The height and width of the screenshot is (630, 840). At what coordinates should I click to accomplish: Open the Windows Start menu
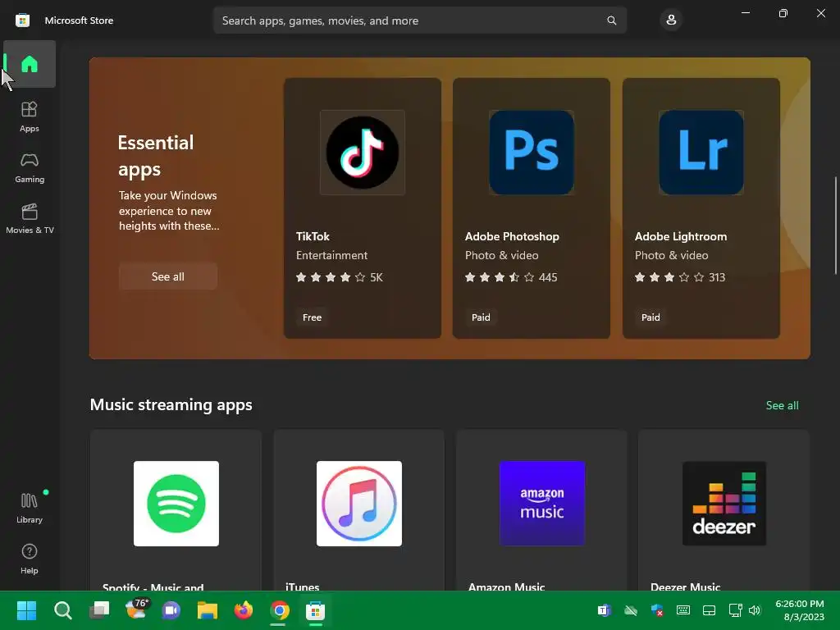[26, 610]
